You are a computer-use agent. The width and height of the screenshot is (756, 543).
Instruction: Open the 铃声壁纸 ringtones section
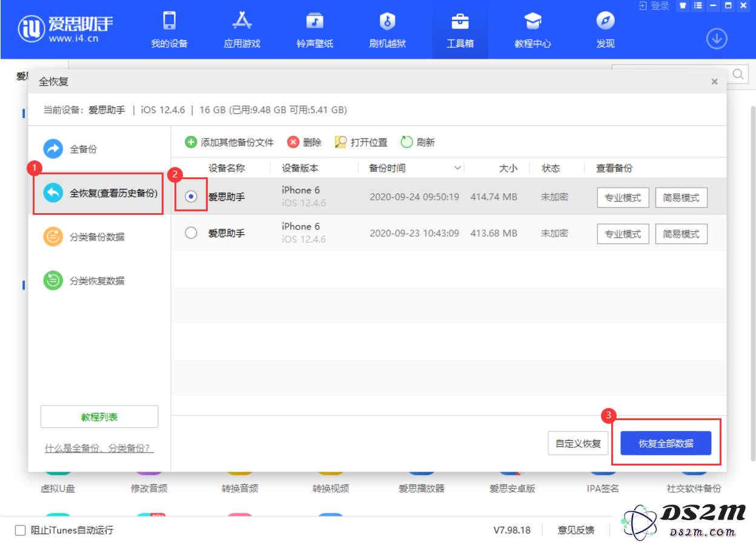[314, 30]
